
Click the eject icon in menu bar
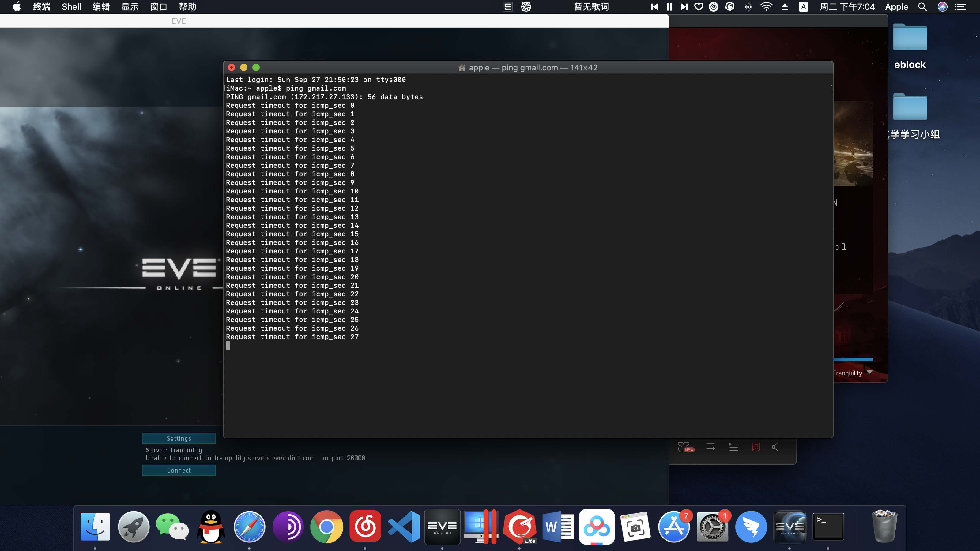point(785,7)
